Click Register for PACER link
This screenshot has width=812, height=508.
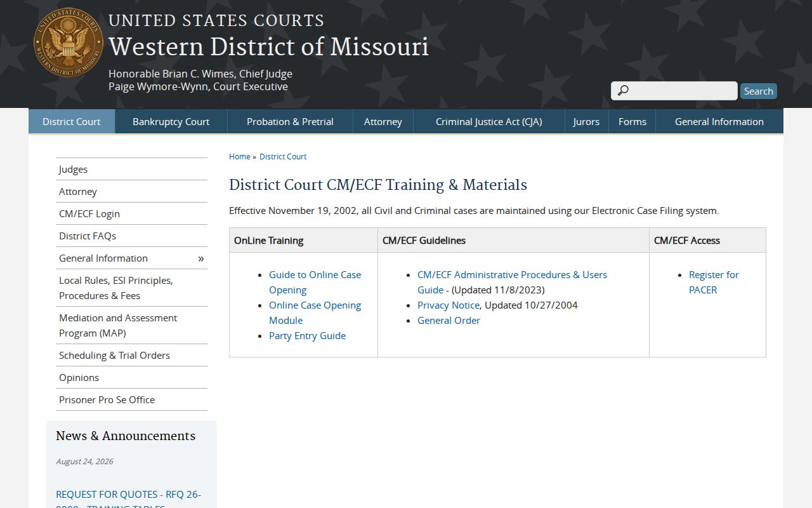pyautogui.click(x=714, y=282)
